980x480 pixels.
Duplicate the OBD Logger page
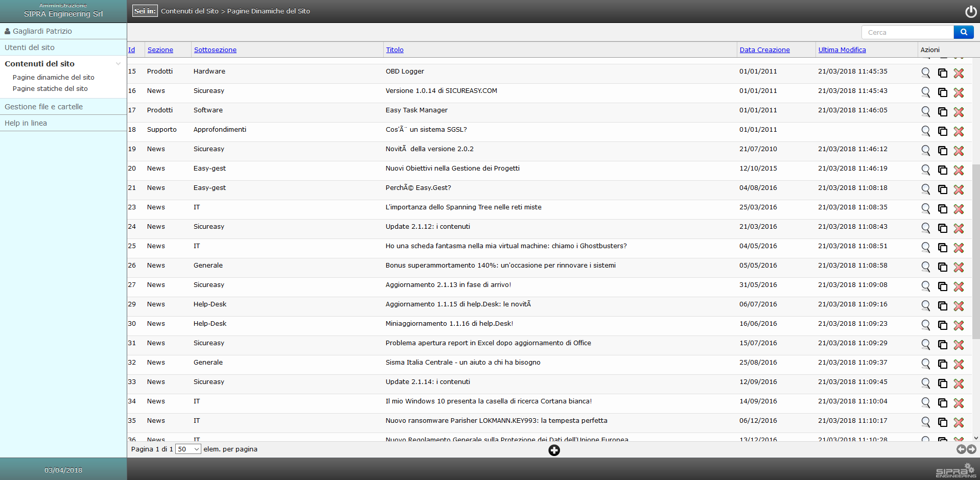[x=943, y=73]
